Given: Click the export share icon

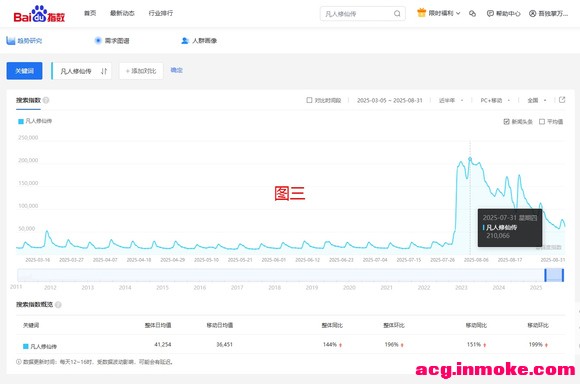Looking at the screenshot, I should pos(562,100).
